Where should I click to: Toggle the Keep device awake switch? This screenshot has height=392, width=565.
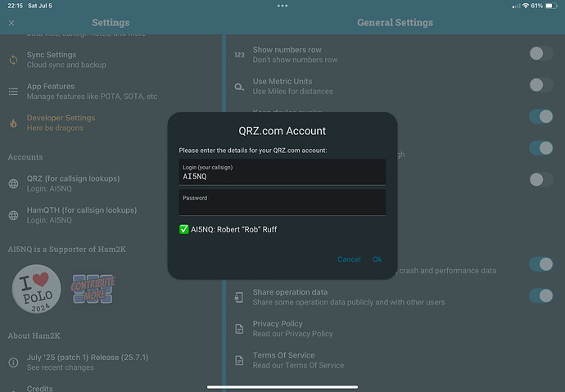(541, 117)
